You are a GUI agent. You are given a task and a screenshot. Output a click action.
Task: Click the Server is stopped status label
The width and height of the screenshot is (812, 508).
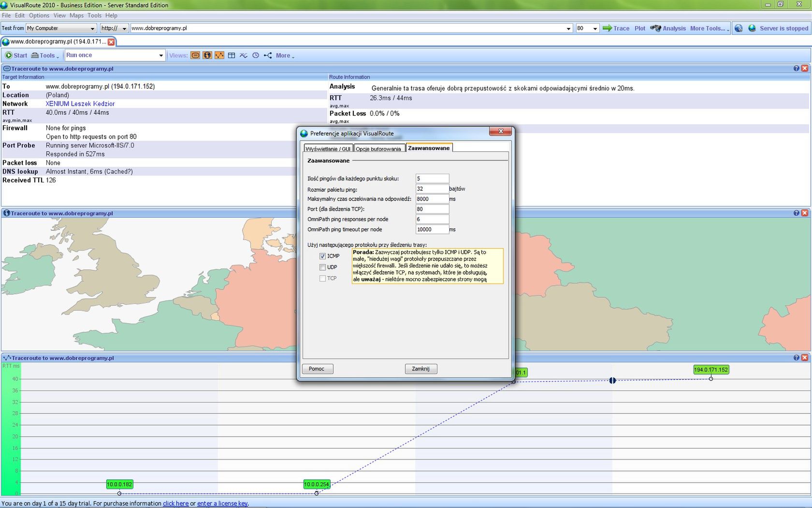783,29
